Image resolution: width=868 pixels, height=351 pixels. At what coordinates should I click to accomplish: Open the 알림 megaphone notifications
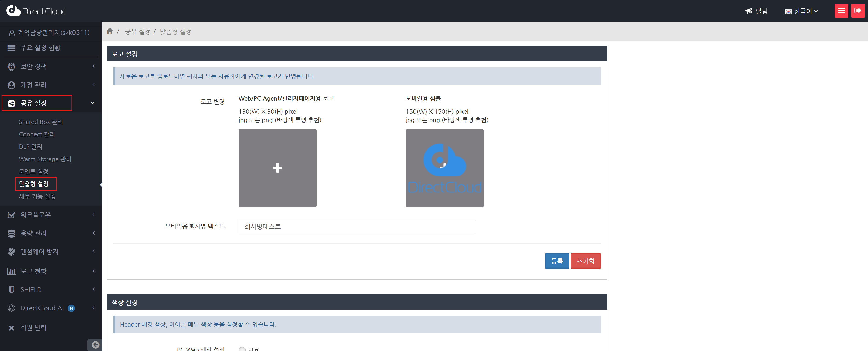click(756, 11)
